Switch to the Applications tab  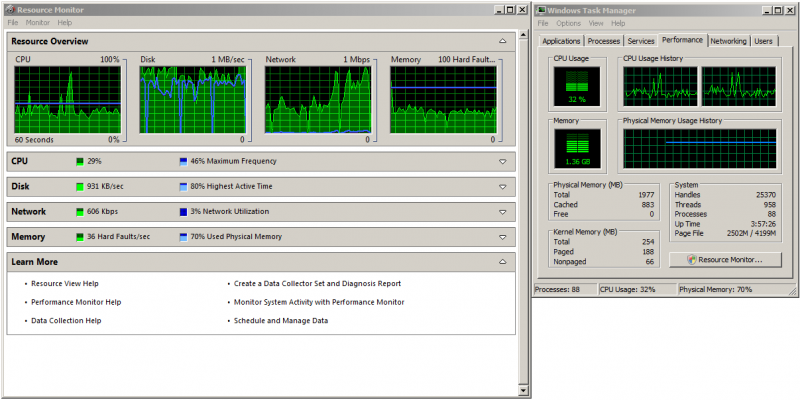[x=561, y=41]
